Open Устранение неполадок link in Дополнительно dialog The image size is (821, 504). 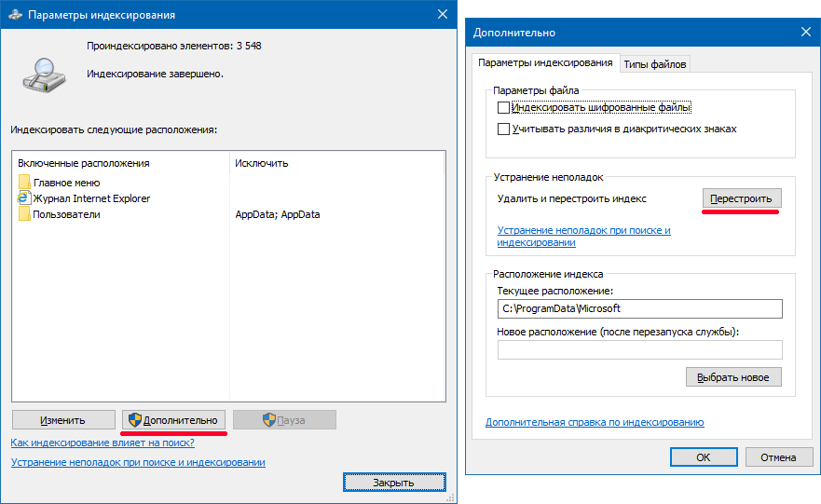pyautogui.click(x=583, y=236)
